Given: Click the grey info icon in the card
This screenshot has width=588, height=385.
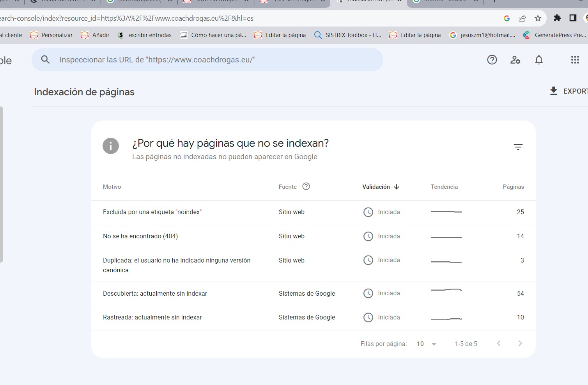Looking at the screenshot, I should 111,146.
